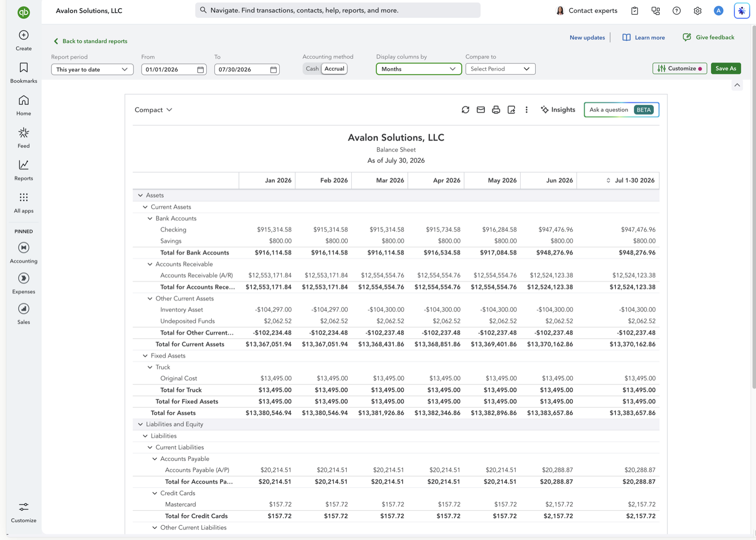Collapse the Bank Accounts group
The width and height of the screenshot is (756, 540).
pyautogui.click(x=150, y=219)
